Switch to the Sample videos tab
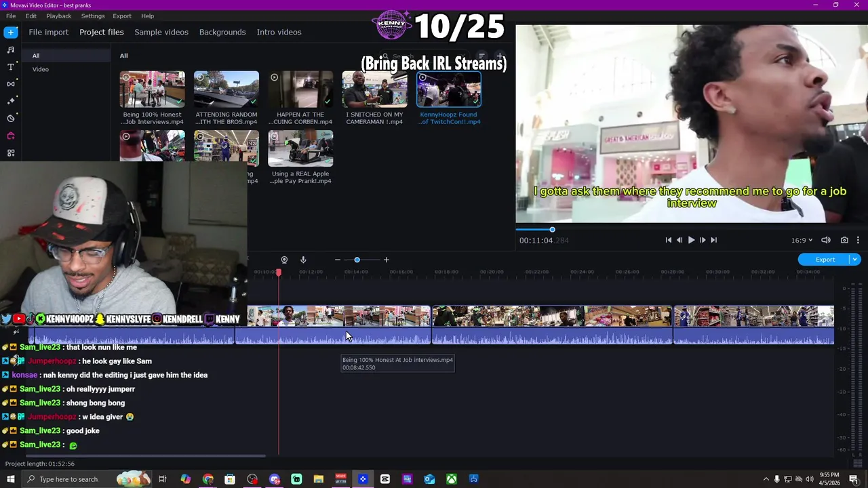 pyautogui.click(x=161, y=32)
